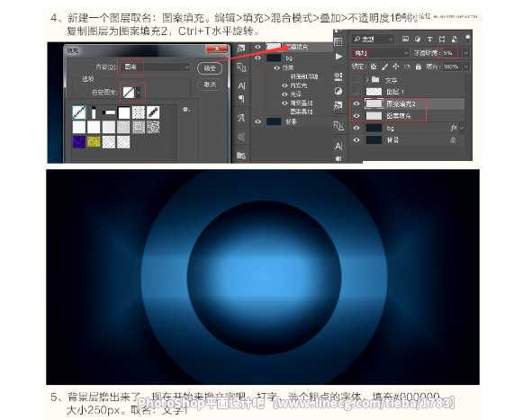Filter layers by pixel layer icon

coord(405,39)
